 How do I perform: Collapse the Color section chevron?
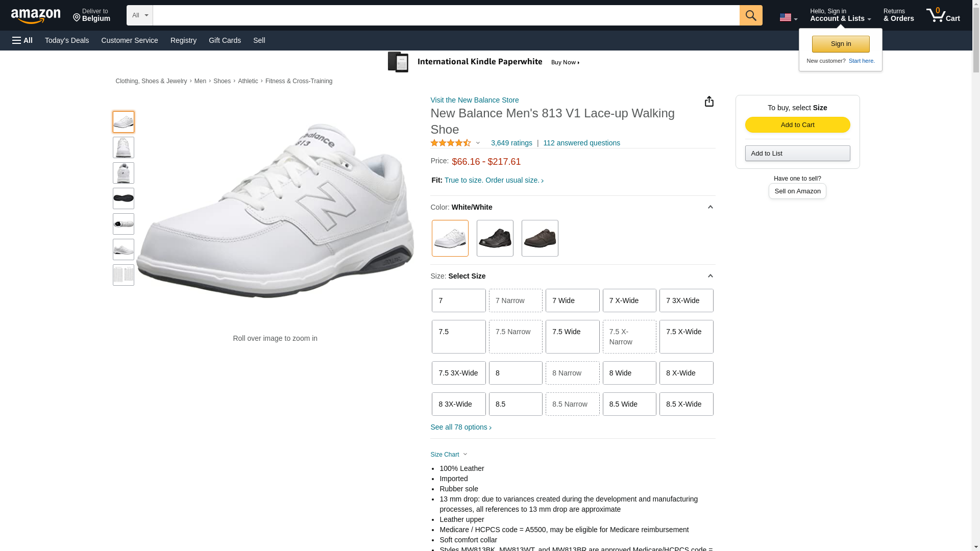pyautogui.click(x=710, y=207)
